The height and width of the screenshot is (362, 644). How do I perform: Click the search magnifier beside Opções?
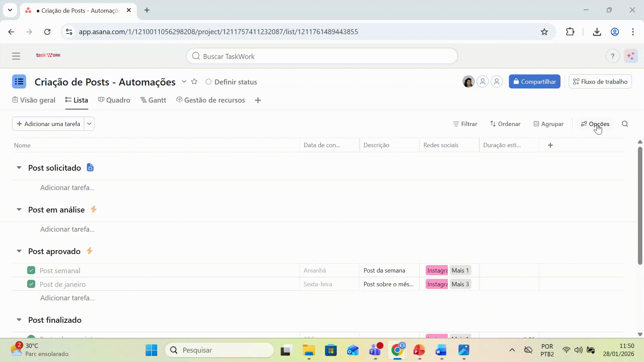point(625,124)
